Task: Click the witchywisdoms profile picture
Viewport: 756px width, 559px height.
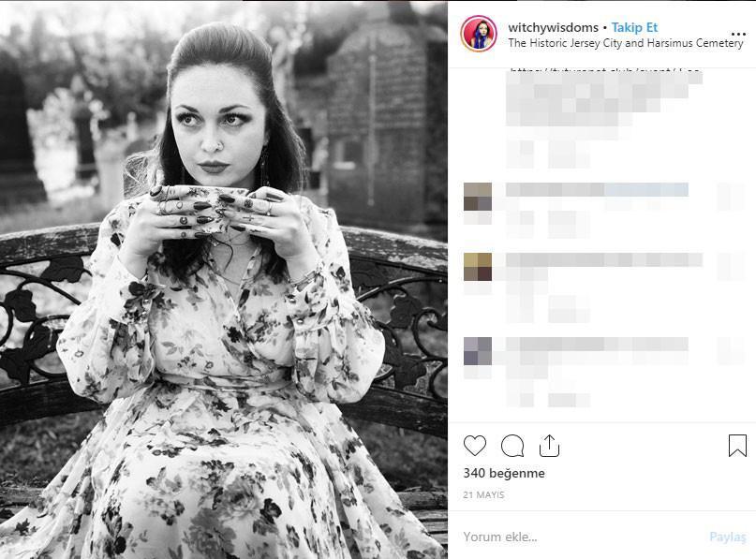Action: pyautogui.click(x=476, y=31)
